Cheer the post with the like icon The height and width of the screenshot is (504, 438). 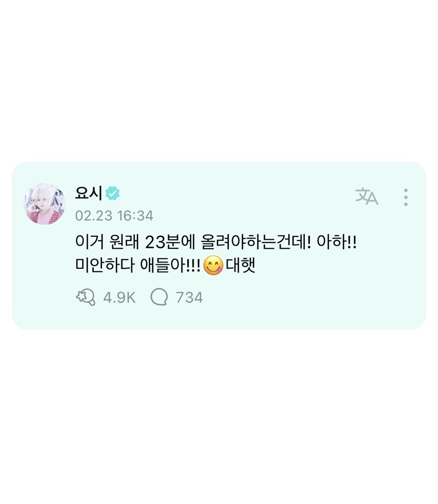click(85, 297)
